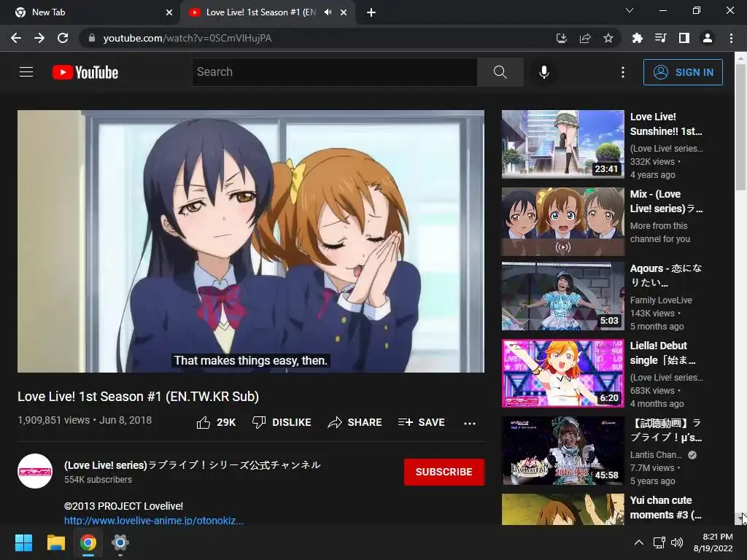The image size is (747, 560).
Task: Click the SIGN IN button
Action: (683, 72)
